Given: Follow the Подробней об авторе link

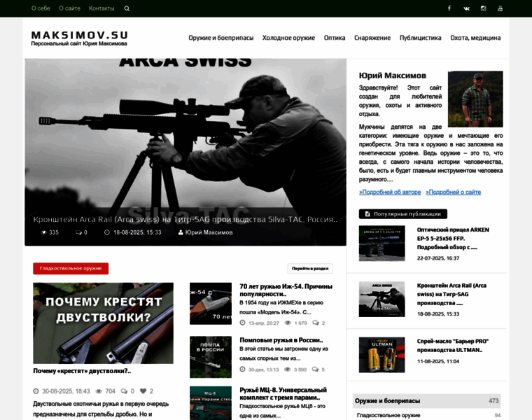Looking at the screenshot, I should pos(390,192).
